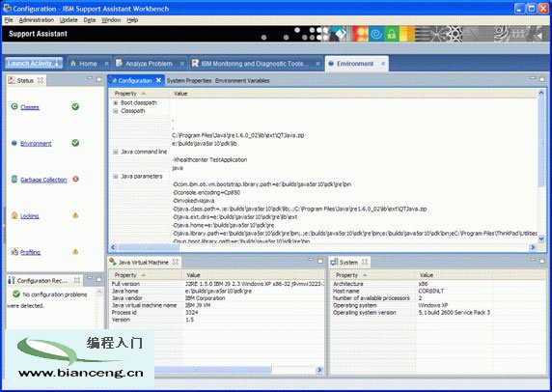Click the Value column header in Configuration
Viewport: 552px width, 392px height.
pos(180,94)
